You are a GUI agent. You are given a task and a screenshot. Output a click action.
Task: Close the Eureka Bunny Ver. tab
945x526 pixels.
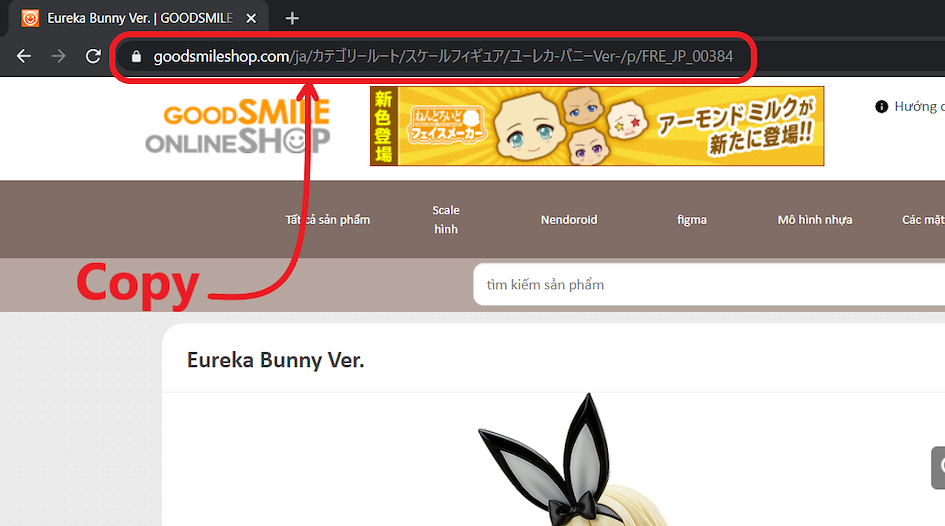pos(251,19)
